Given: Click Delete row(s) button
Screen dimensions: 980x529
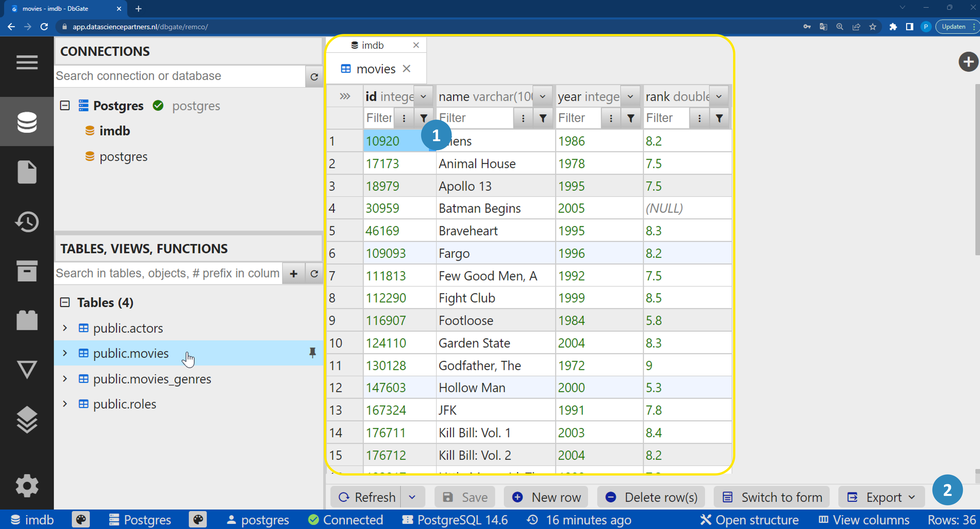Looking at the screenshot, I should click(x=651, y=497).
